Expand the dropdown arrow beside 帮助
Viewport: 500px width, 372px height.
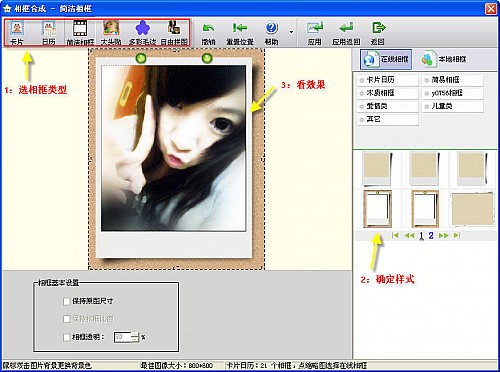point(291,32)
